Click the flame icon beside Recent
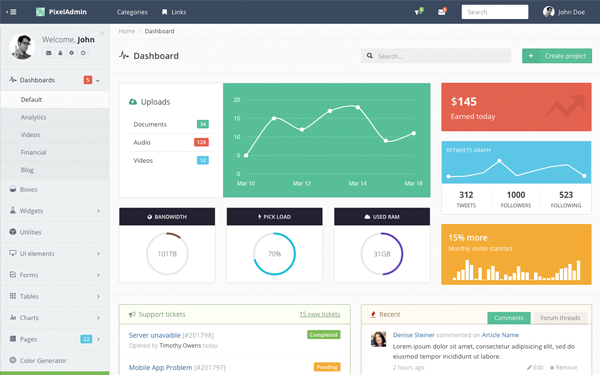Viewport: 600px width, 375px height. [x=373, y=314]
